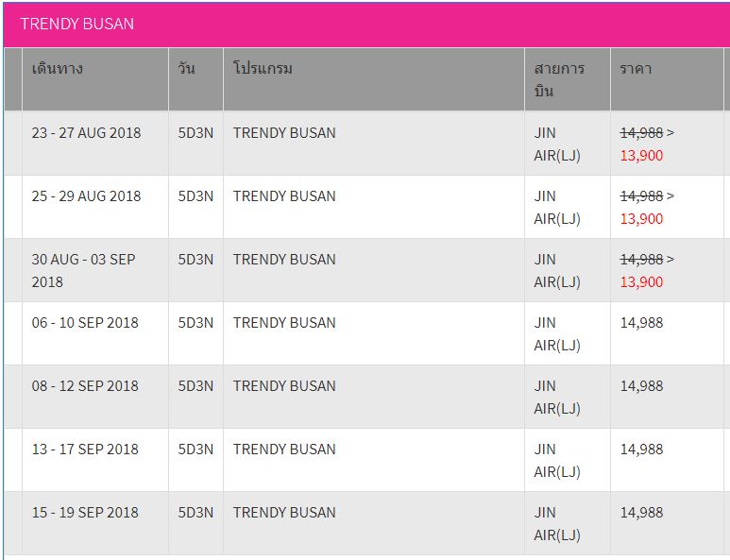Click the ราคา column header
Image resolution: width=730 pixels, height=560 pixels.
click(636, 69)
